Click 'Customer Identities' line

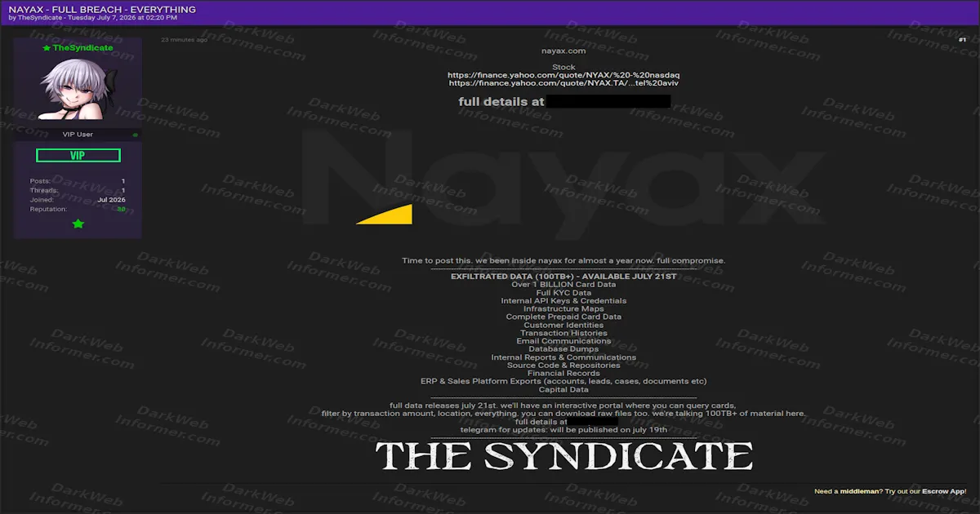(563, 326)
